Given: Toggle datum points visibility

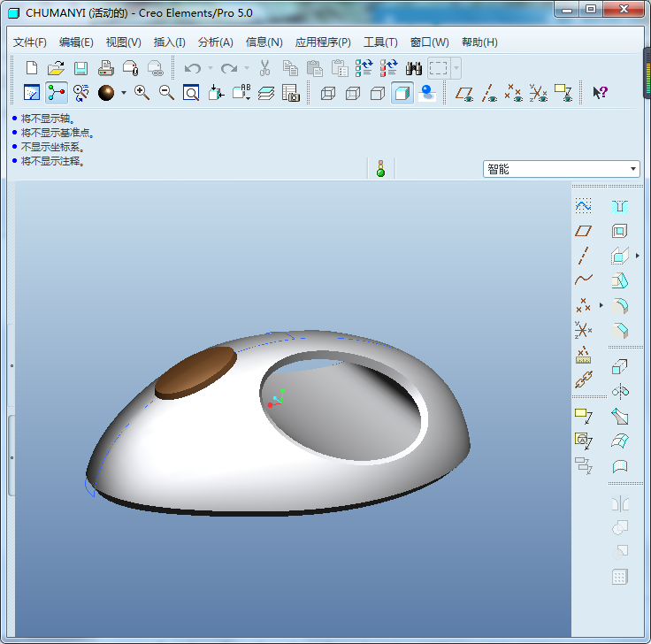Looking at the screenshot, I should [514, 93].
